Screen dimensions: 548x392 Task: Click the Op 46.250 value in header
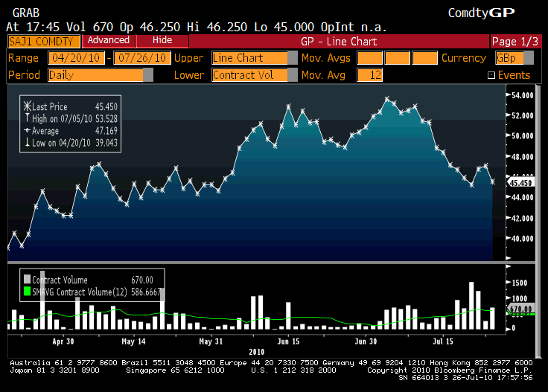point(150,27)
